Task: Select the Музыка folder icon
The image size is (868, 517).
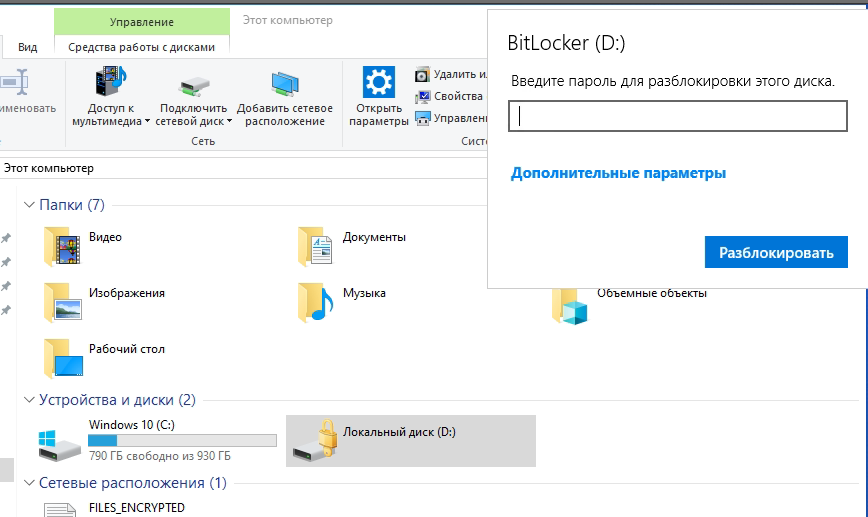Action: click(315, 302)
